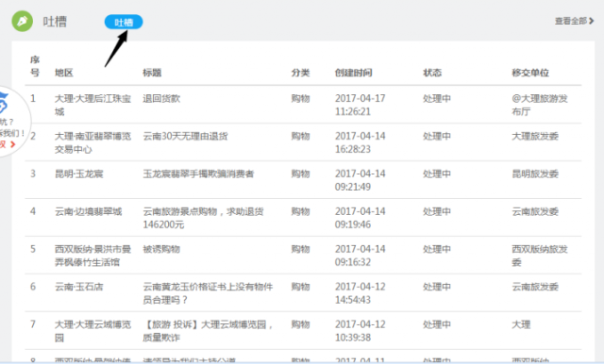Click timestamp 2017-04-14 09:21:49
The image size is (604, 364).
point(361,180)
